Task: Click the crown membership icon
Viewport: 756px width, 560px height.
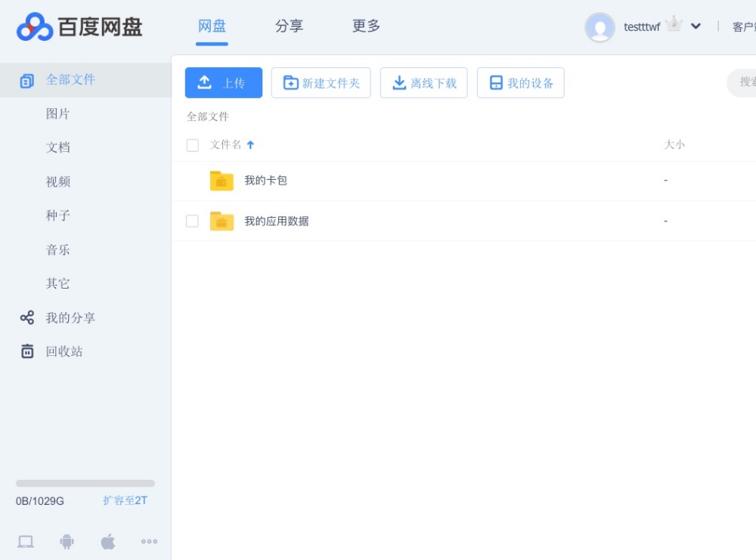Action: pos(674,24)
